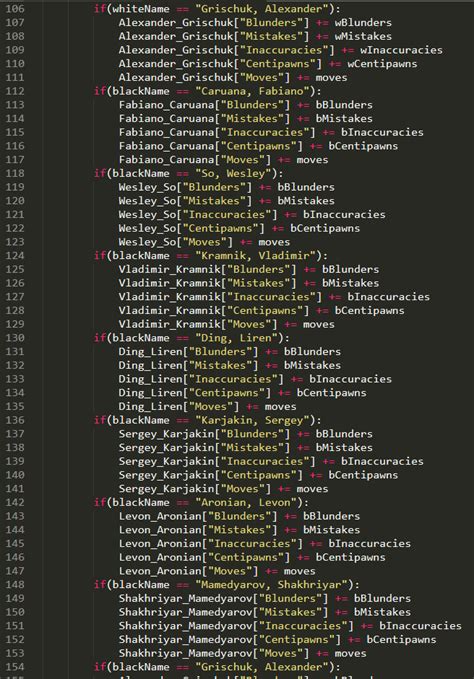Click bMistakes on the Wesley_So line

point(306,201)
